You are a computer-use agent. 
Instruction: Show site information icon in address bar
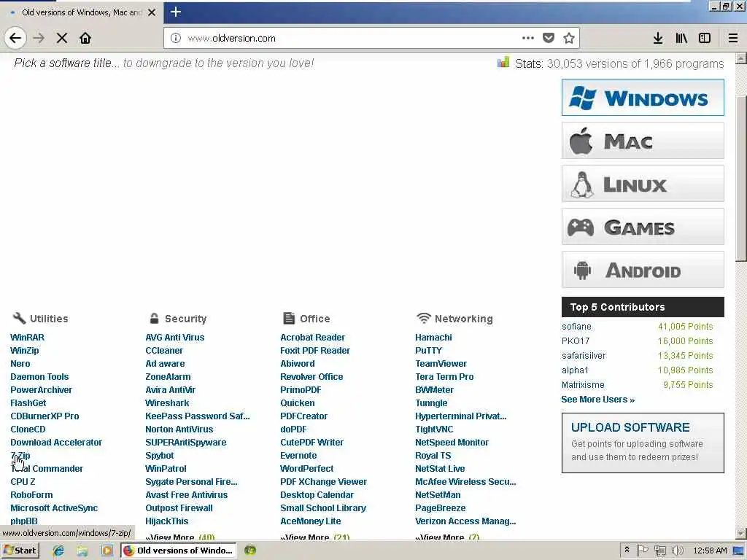(176, 38)
